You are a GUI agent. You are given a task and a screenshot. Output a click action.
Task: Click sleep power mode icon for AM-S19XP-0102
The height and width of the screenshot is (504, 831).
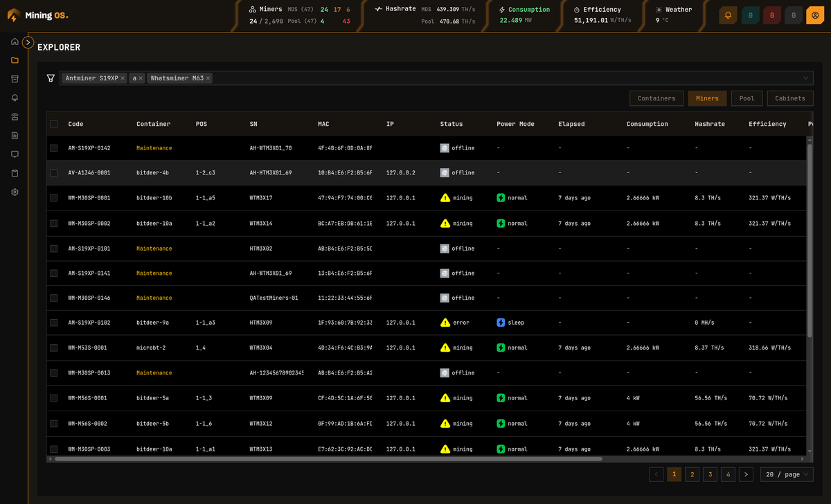click(501, 323)
